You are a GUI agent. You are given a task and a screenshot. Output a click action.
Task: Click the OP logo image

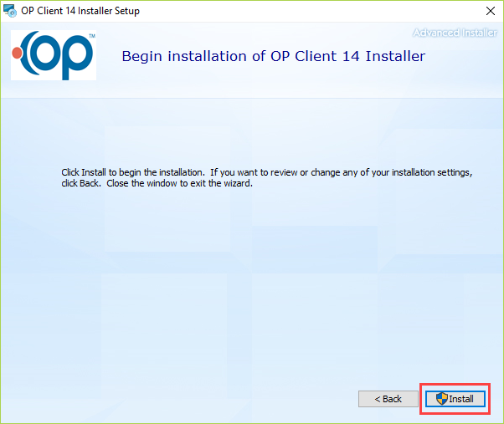[54, 55]
